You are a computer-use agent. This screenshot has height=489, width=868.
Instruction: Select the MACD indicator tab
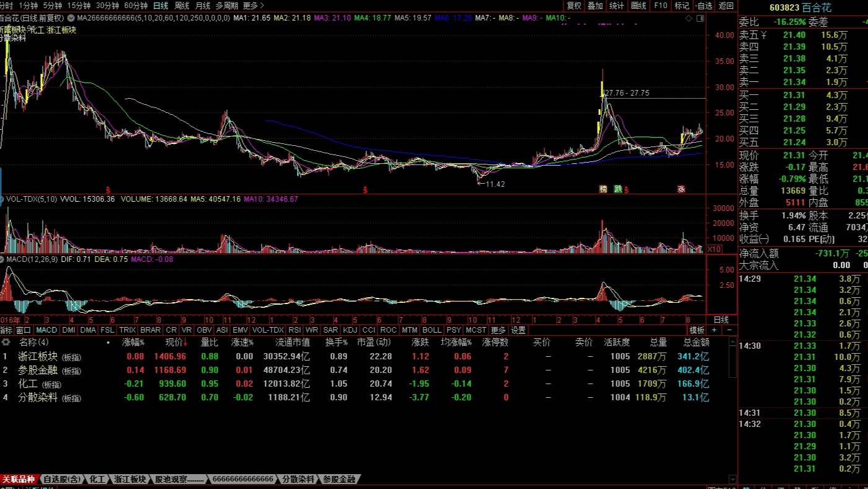(46, 330)
